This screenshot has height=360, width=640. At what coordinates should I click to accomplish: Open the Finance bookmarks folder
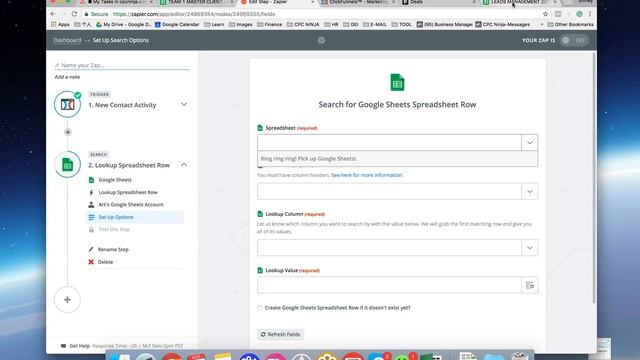(269, 24)
